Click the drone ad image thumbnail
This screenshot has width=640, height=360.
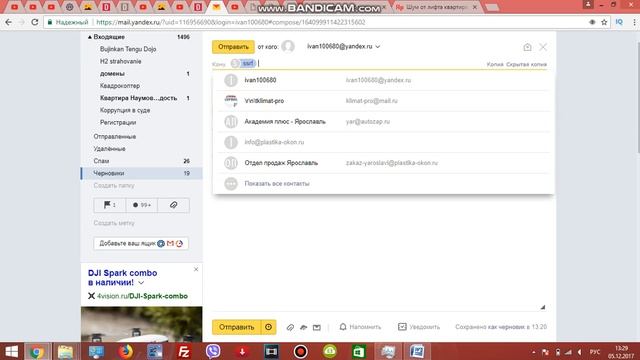141,324
